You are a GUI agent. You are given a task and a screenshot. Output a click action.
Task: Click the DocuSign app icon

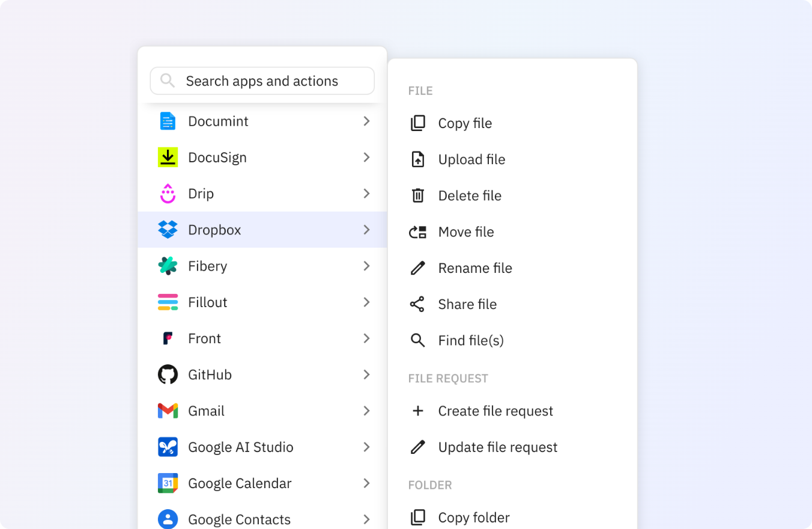[168, 157]
